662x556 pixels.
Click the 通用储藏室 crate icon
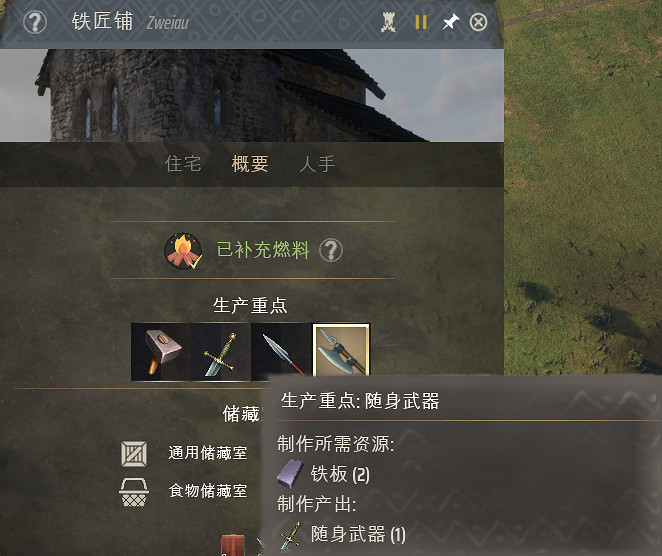(x=134, y=454)
